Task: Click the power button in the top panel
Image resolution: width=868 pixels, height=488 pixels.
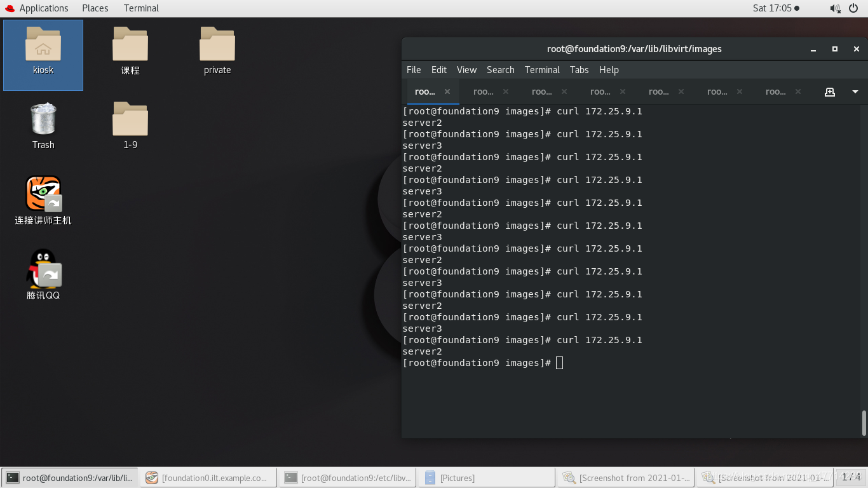Action: coord(855,8)
